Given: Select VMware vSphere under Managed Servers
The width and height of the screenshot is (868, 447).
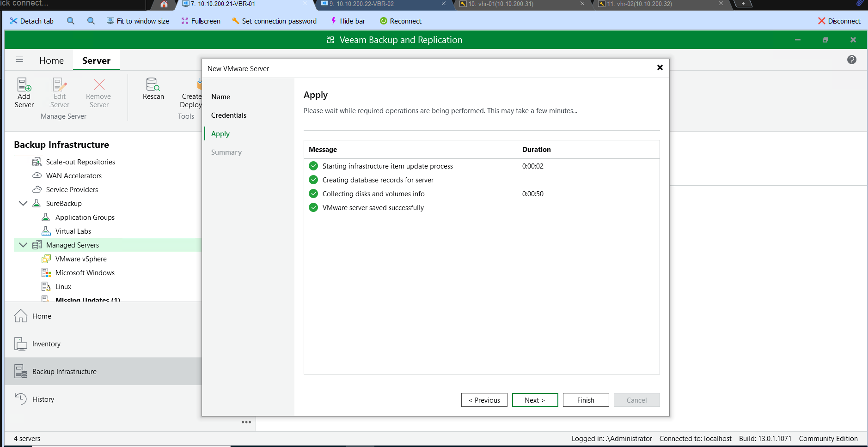Looking at the screenshot, I should click(81, 259).
